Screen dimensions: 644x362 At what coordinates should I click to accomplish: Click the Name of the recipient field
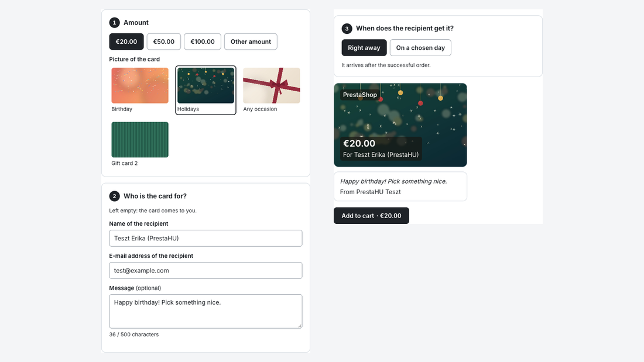tap(205, 238)
